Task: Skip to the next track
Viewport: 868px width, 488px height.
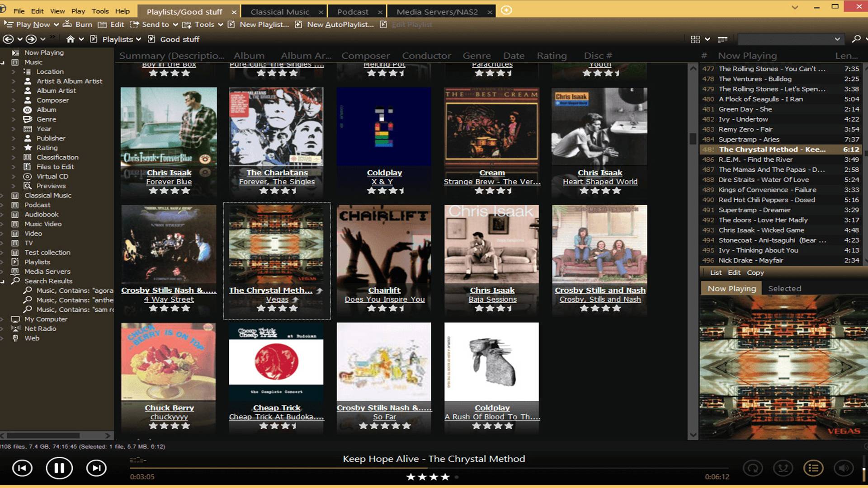Action: 96,468
